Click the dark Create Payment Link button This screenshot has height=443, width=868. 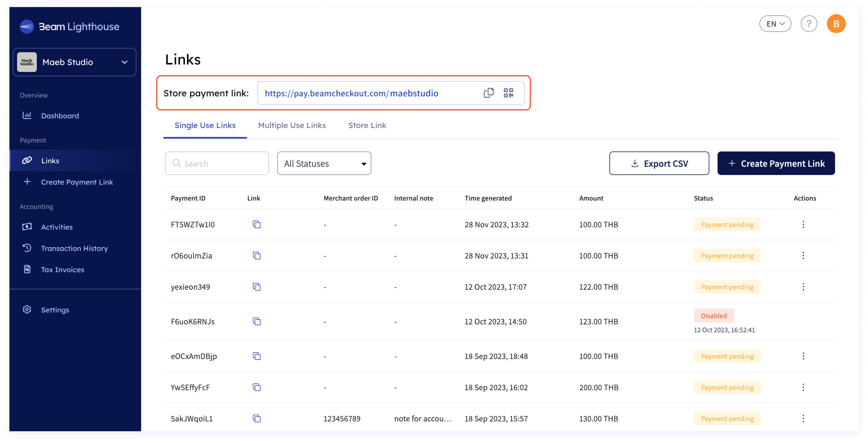click(x=776, y=164)
